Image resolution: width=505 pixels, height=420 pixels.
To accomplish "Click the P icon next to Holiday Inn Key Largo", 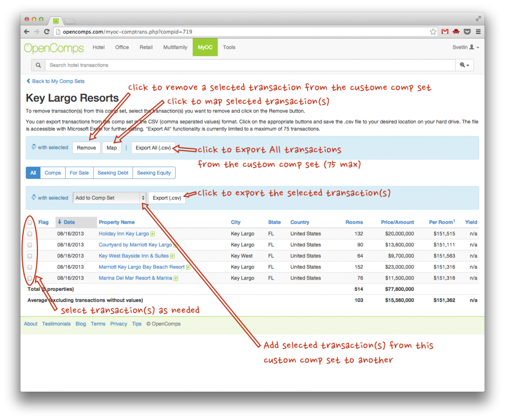I will (153, 234).
